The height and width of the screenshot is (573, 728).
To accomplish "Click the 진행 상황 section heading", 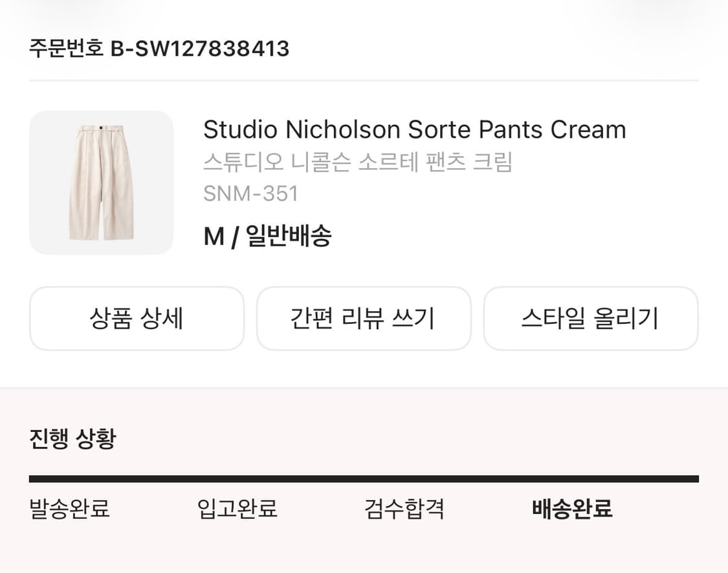I will (72, 440).
